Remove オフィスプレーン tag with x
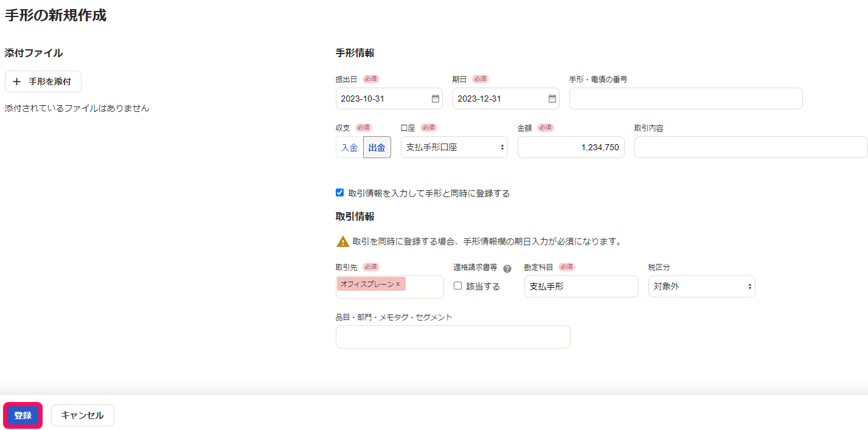This screenshot has width=868, height=430. pos(398,284)
